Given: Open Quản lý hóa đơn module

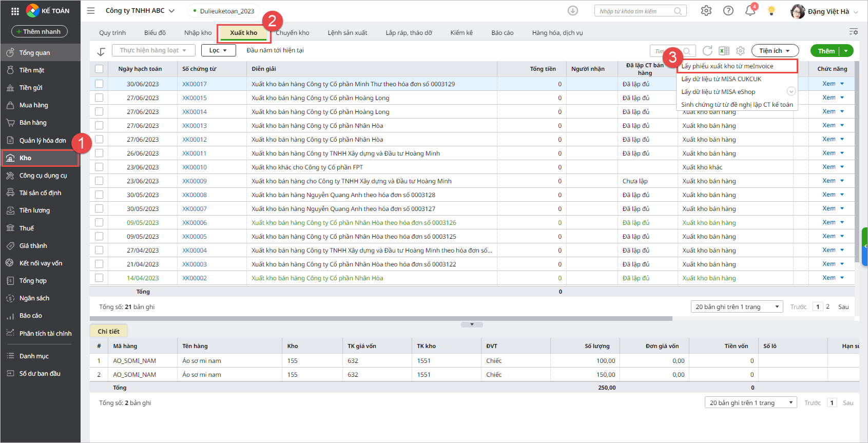Looking at the screenshot, I should pos(41,140).
